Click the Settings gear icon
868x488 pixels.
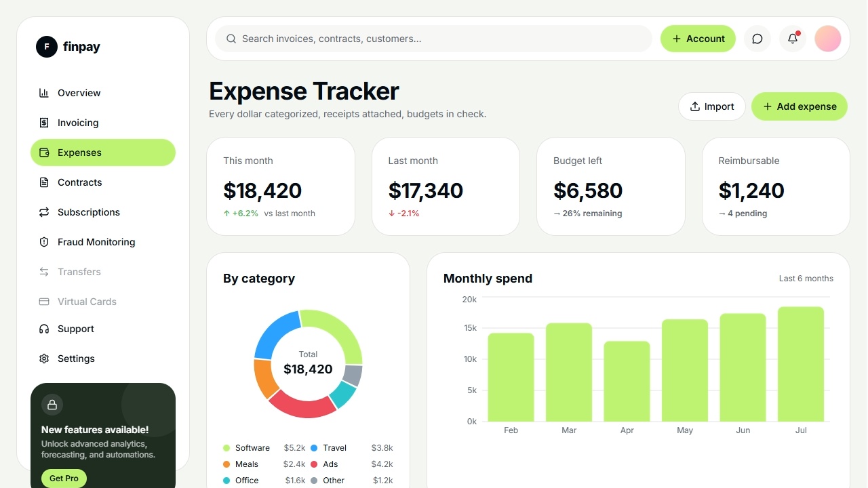pos(44,359)
